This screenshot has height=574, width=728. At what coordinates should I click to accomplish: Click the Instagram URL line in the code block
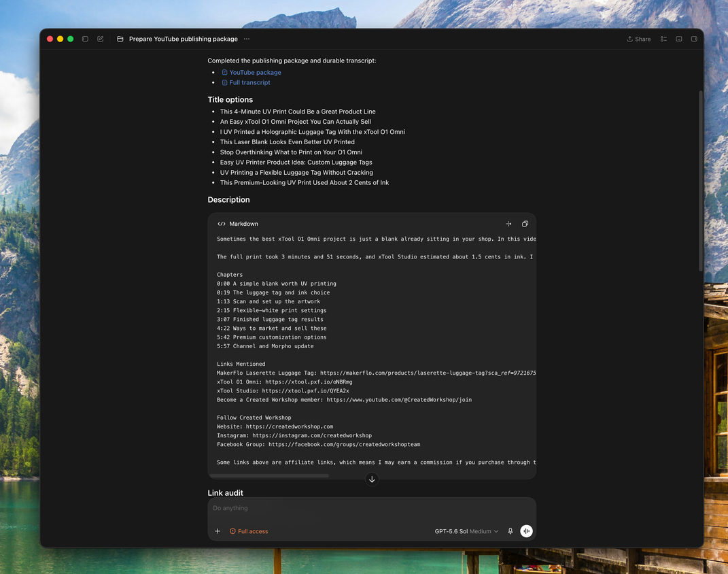[294, 436]
